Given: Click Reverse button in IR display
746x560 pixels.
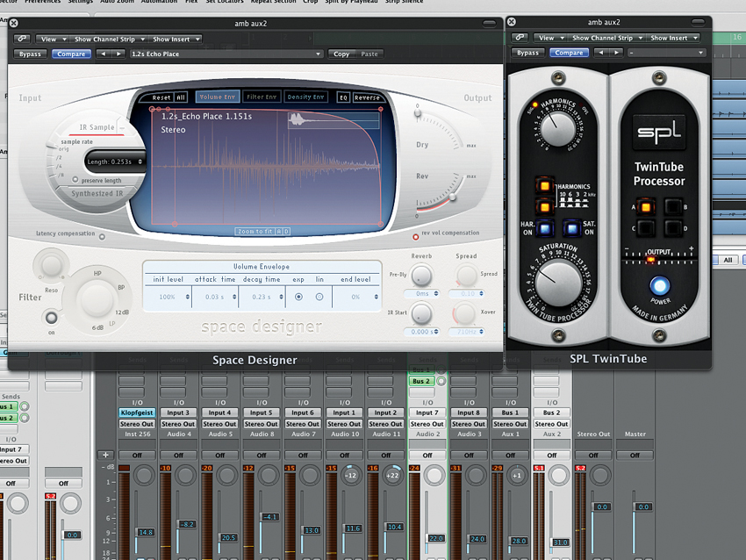Looking at the screenshot, I should coord(367,97).
